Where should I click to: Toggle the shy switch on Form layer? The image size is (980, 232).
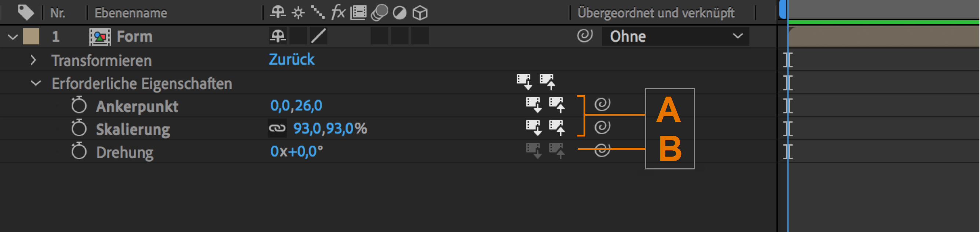click(x=278, y=36)
